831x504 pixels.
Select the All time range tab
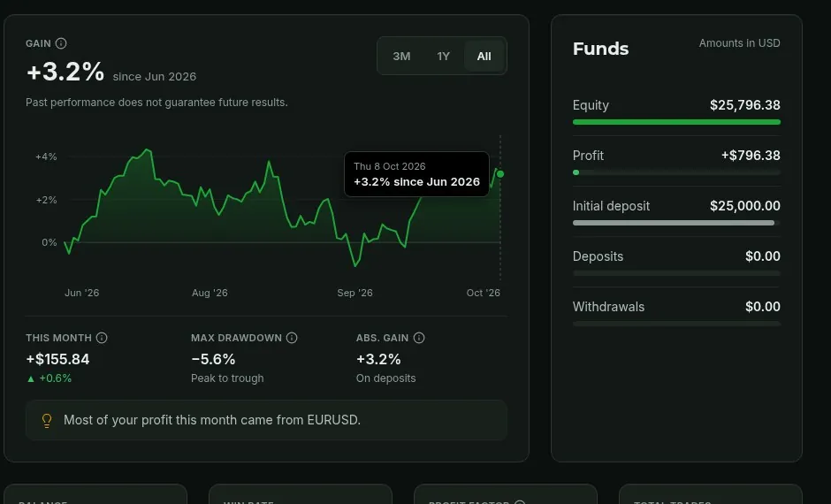pos(484,57)
